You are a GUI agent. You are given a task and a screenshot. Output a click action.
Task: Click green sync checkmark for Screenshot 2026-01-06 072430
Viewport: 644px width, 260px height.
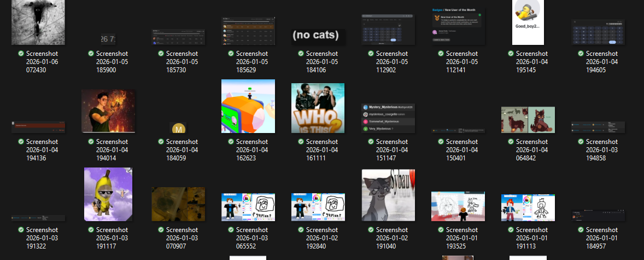(x=21, y=54)
